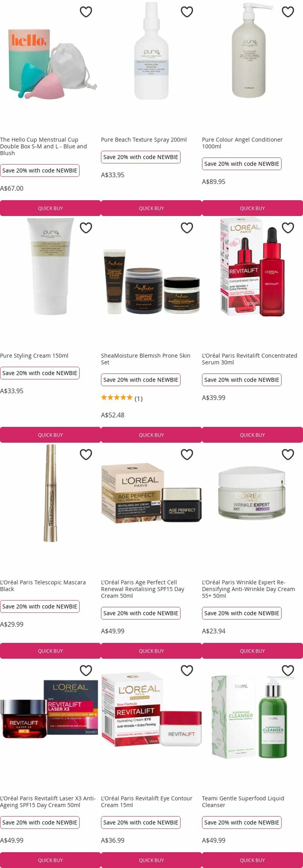Add Hello Cup Menstrual Cup to wishlist
Viewport: 303px width, 868px height.
tap(86, 12)
